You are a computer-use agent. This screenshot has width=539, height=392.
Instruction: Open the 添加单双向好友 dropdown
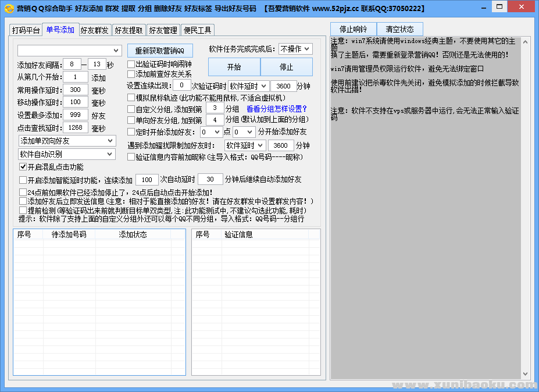point(67,141)
